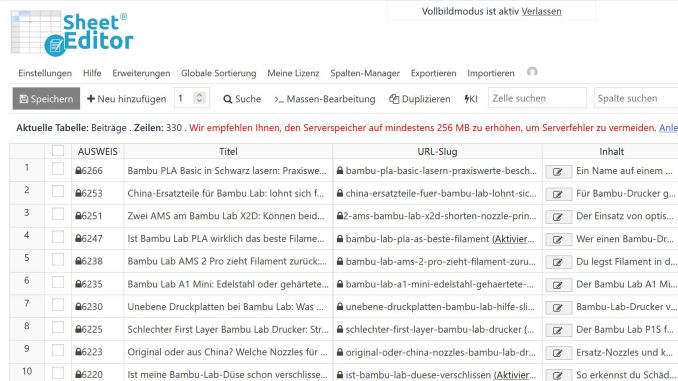The image size is (678, 381).
Task: Open content editor for row 6223
Action: (558, 353)
